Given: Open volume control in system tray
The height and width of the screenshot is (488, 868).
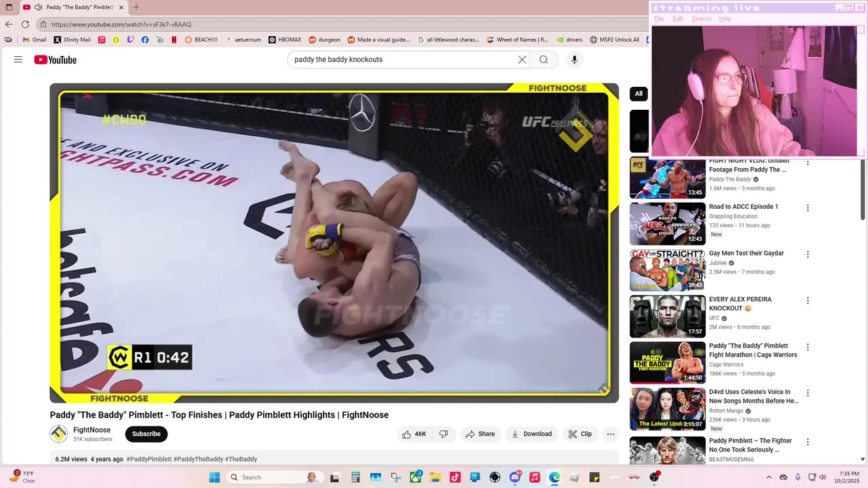Looking at the screenshot, I should pyautogui.click(x=823, y=477).
